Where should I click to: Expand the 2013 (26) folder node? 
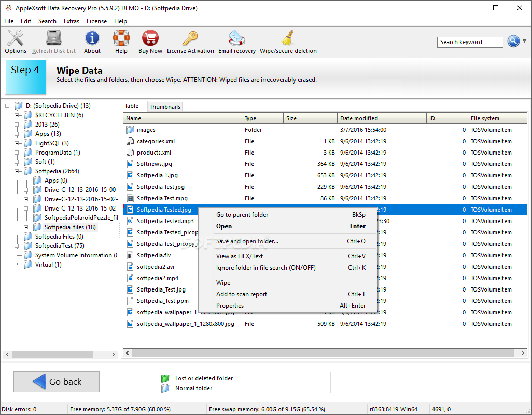coord(17,125)
